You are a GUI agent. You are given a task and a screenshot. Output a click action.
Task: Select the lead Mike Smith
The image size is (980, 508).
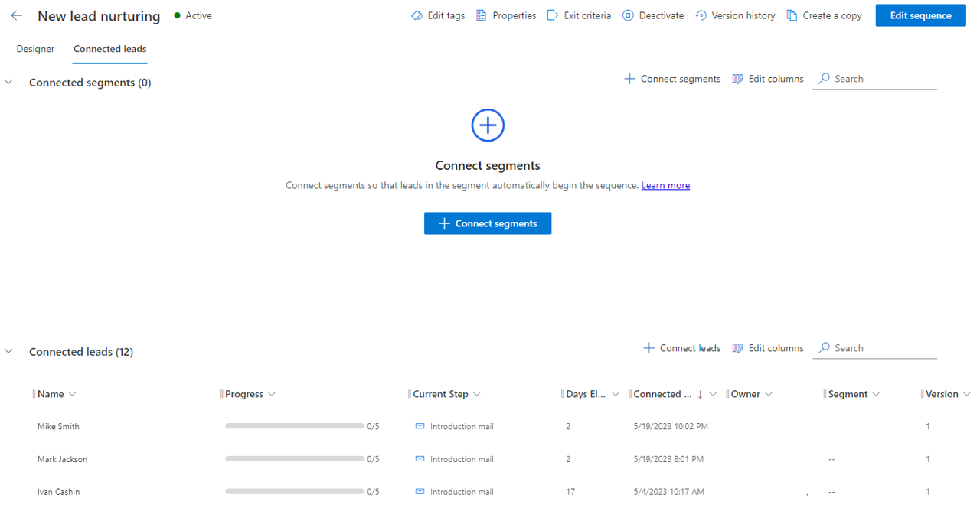point(58,426)
